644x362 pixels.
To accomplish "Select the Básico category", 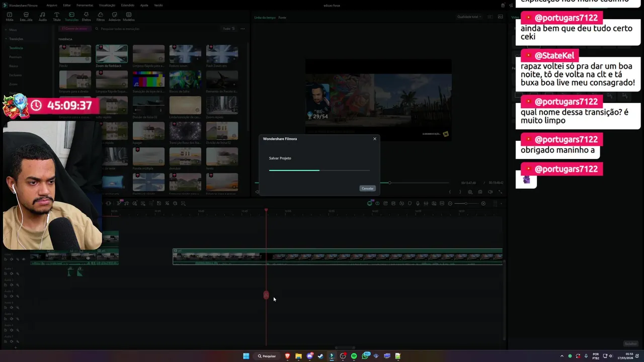I will 14,66.
